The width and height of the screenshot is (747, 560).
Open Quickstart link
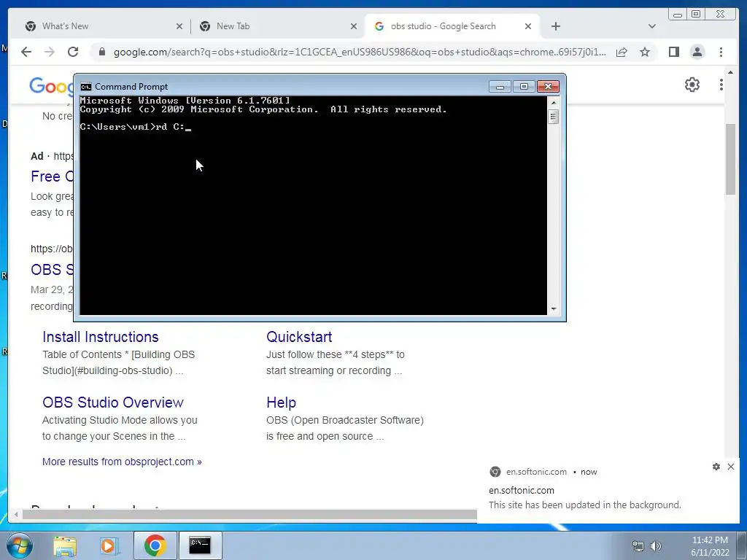(299, 337)
